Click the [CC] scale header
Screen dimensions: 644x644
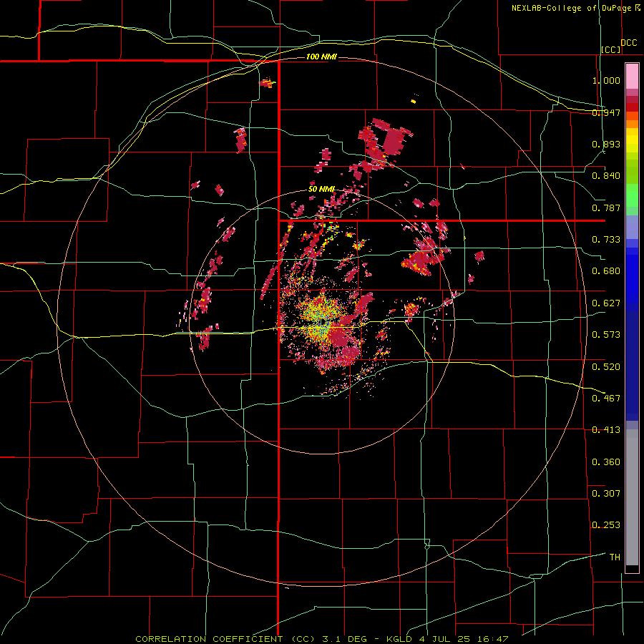pos(611,49)
